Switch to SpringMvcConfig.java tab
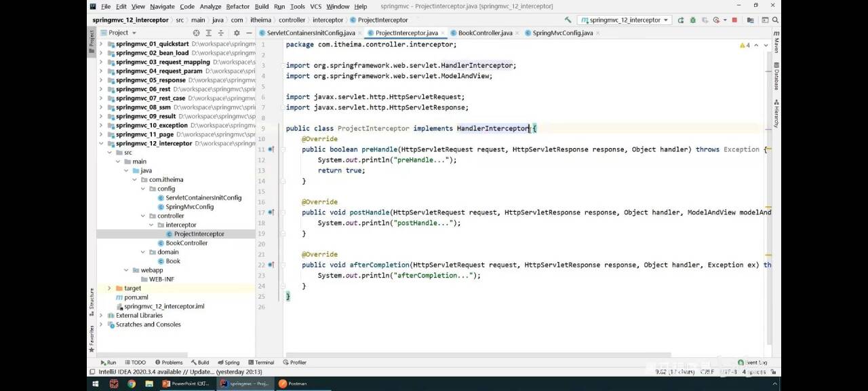 click(563, 33)
